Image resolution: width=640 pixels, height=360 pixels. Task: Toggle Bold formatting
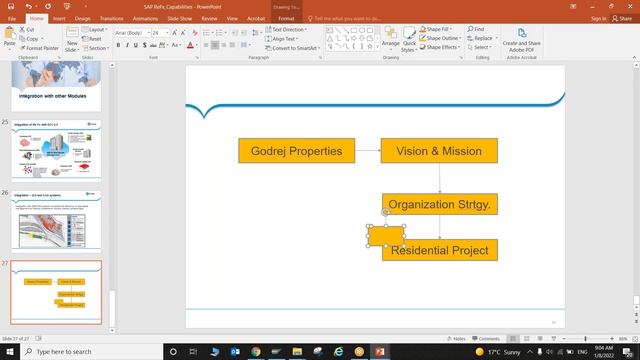pyautogui.click(x=118, y=45)
